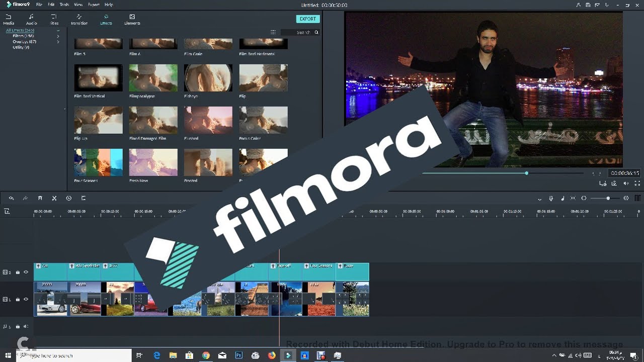The height and width of the screenshot is (362, 644).
Task: Open the Edit menu
Action: tap(51, 5)
